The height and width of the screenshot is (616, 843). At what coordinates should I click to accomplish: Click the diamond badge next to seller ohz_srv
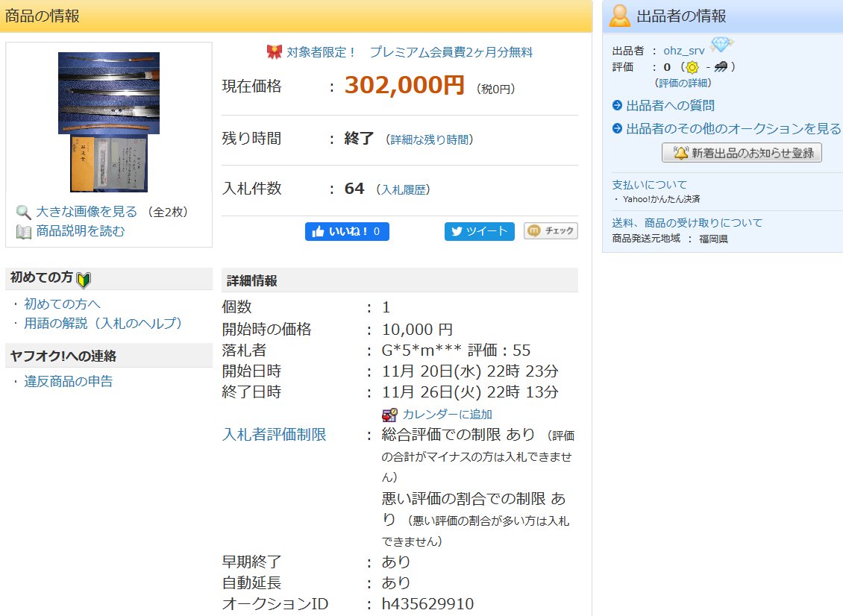(x=721, y=45)
